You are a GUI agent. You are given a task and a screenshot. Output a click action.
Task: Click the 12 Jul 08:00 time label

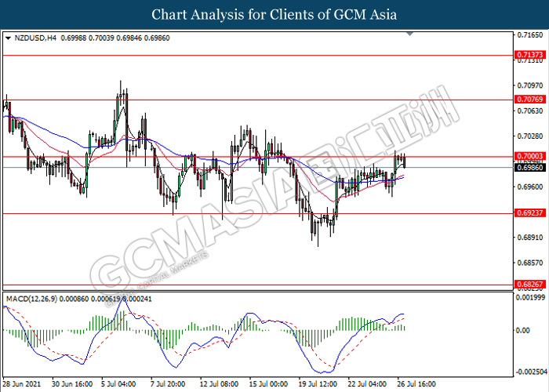[219, 384]
